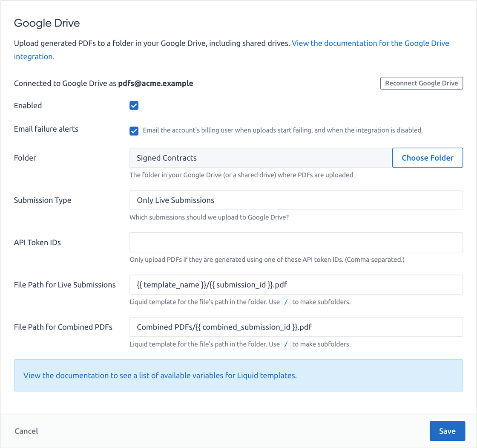Save the Google Drive settings
This screenshot has width=477, height=448.
447,431
